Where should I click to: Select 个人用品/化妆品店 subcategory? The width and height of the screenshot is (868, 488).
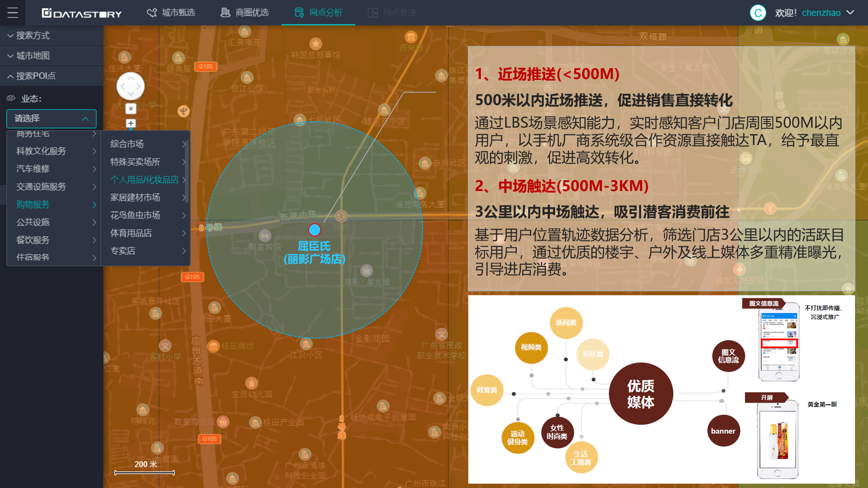pyautogui.click(x=145, y=180)
